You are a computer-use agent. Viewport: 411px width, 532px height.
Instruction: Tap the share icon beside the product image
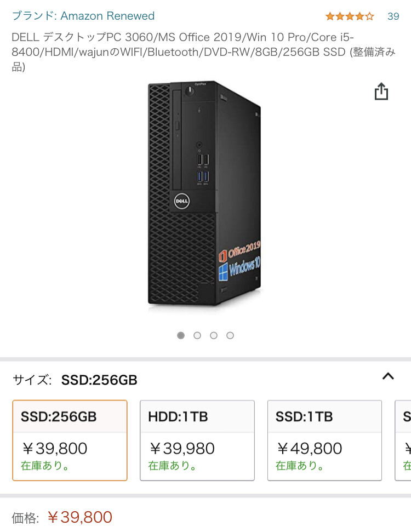point(381,92)
